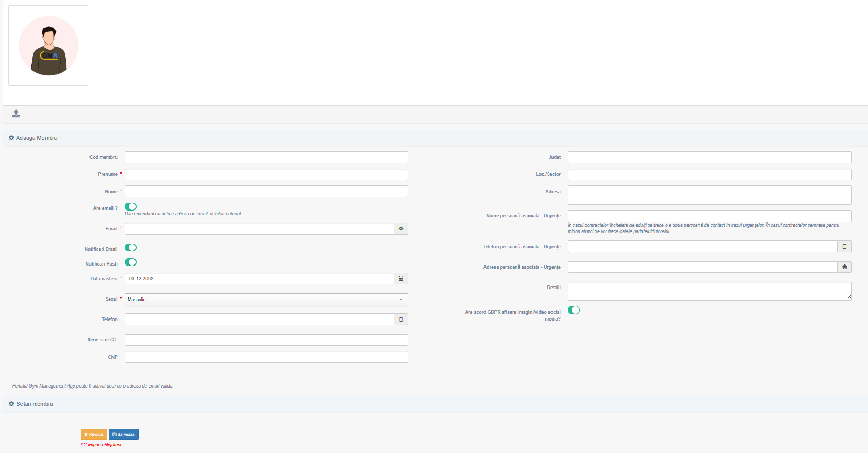Click the Salveaza button
868x453 pixels.
123,435
